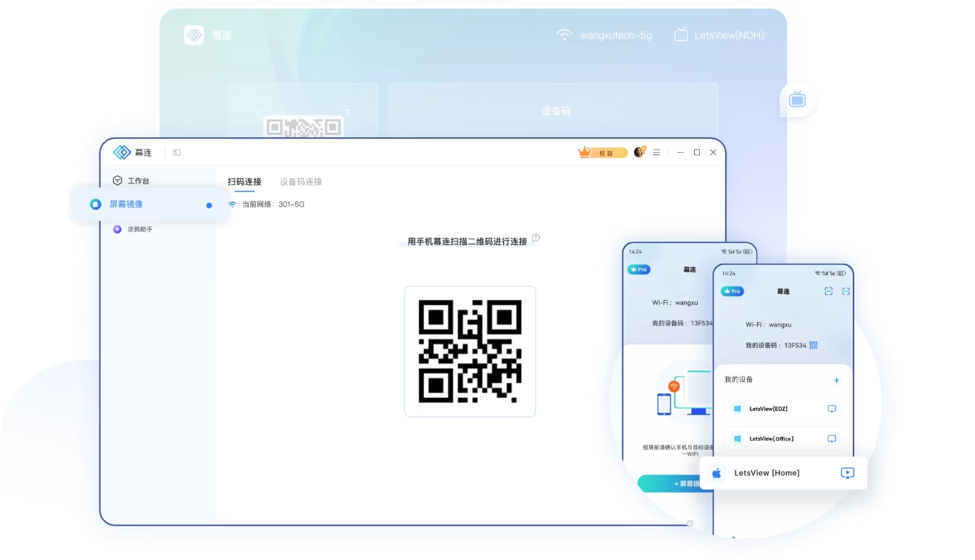Tap the scan-frame icon on front phone header

click(x=828, y=291)
